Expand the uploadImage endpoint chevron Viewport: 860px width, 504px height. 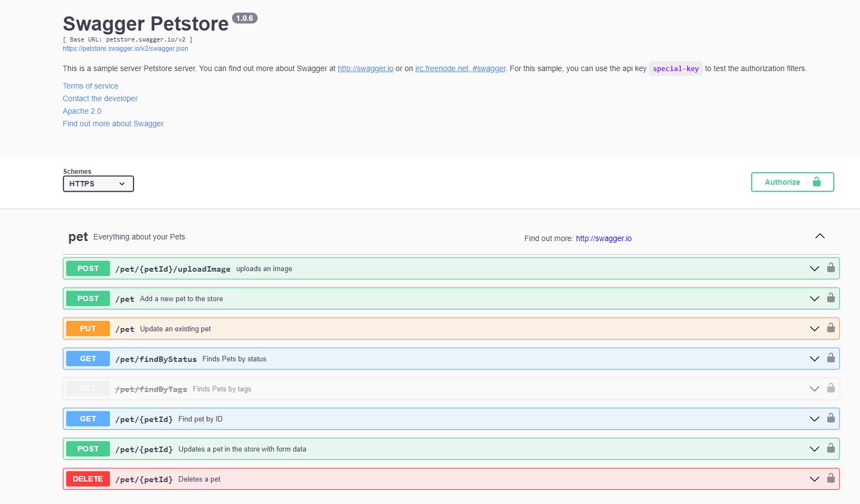pyautogui.click(x=814, y=268)
